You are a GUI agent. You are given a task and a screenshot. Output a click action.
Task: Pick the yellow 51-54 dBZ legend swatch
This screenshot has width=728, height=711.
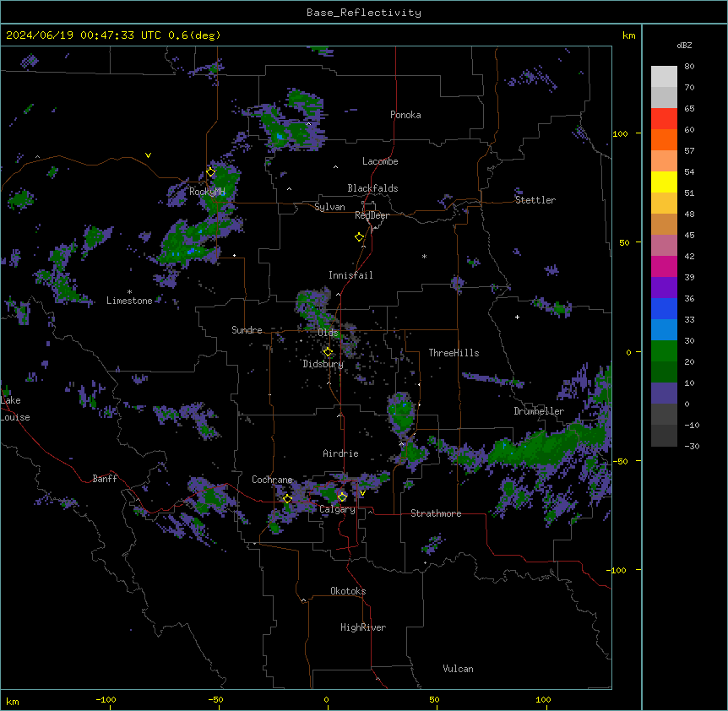coord(664,182)
